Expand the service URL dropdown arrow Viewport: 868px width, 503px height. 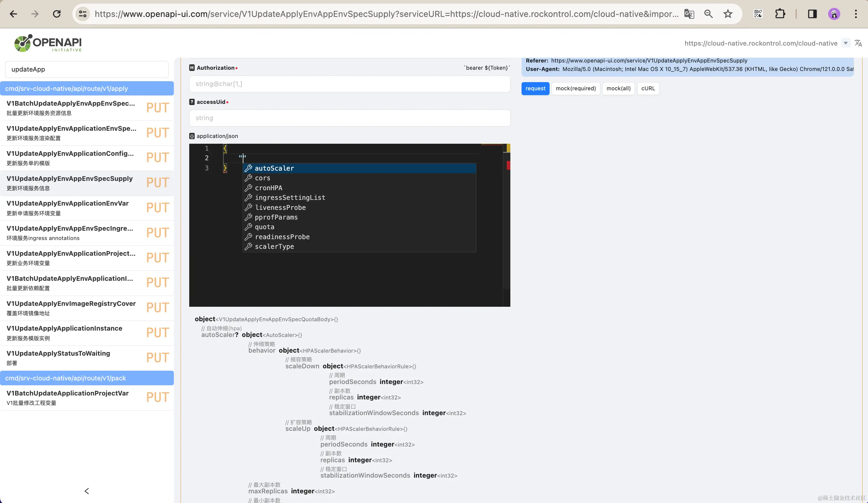coord(846,43)
